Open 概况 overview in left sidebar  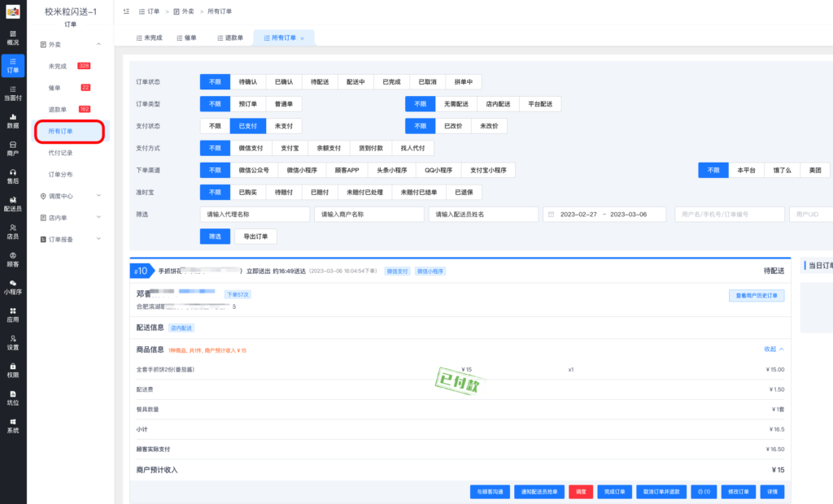pyautogui.click(x=12, y=37)
